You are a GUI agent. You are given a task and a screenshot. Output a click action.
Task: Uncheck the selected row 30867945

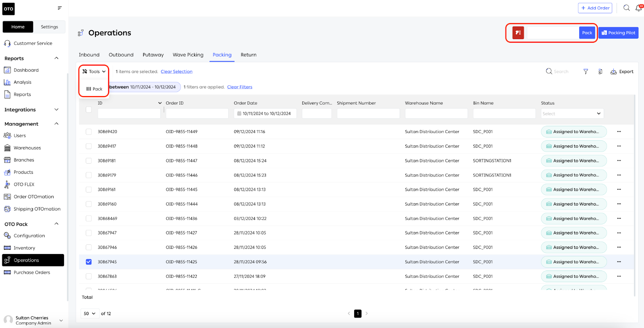pos(89,262)
